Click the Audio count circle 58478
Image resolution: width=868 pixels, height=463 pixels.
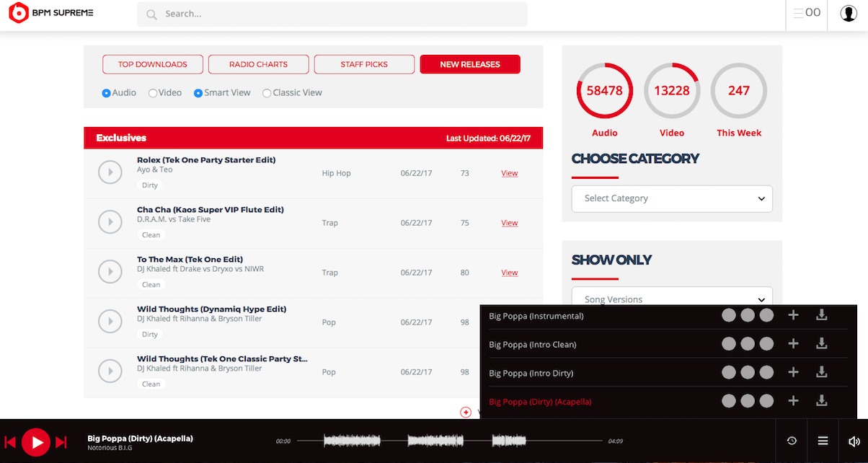point(605,91)
